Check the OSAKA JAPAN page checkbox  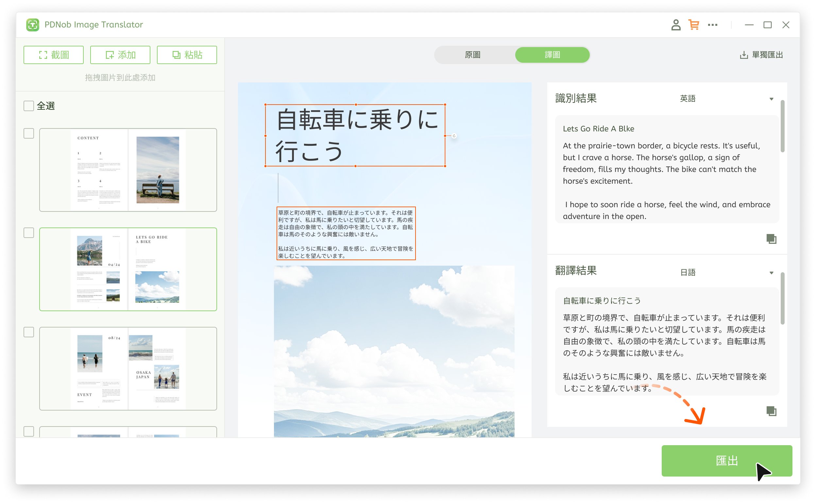tap(29, 332)
